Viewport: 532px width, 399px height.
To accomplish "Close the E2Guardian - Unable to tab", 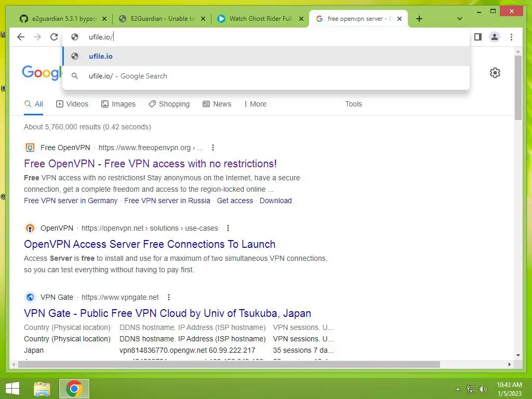I will [x=203, y=19].
